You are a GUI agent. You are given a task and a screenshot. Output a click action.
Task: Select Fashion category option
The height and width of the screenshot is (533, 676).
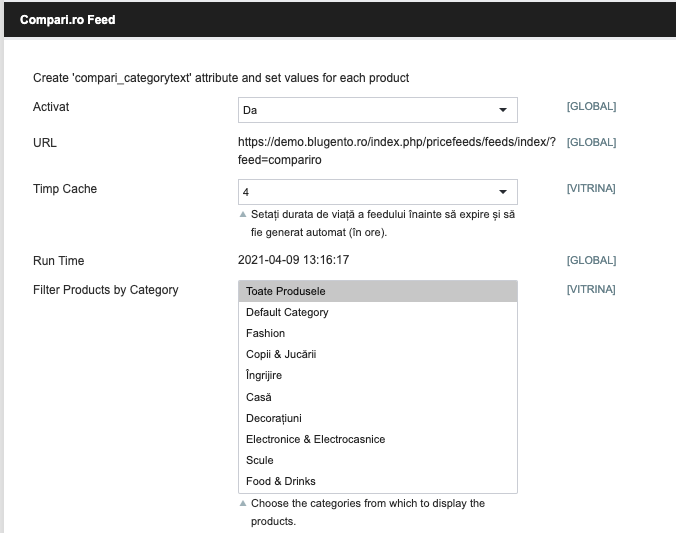point(378,333)
